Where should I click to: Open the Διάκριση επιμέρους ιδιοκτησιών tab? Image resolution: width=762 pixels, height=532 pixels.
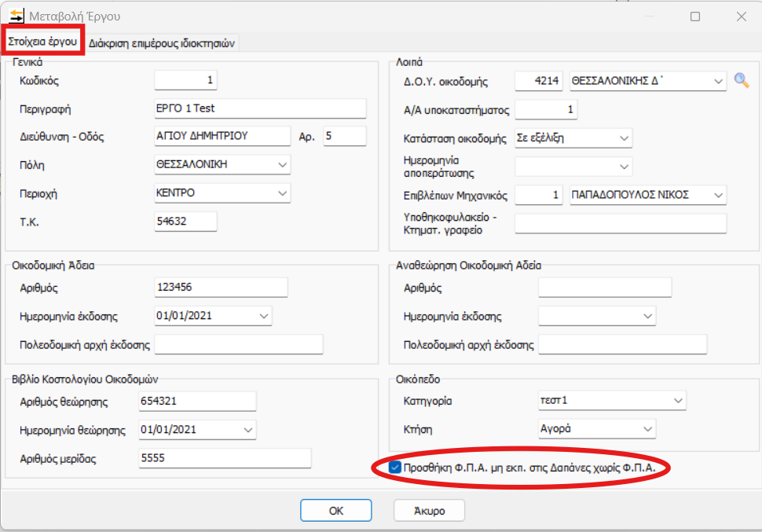tap(162, 43)
